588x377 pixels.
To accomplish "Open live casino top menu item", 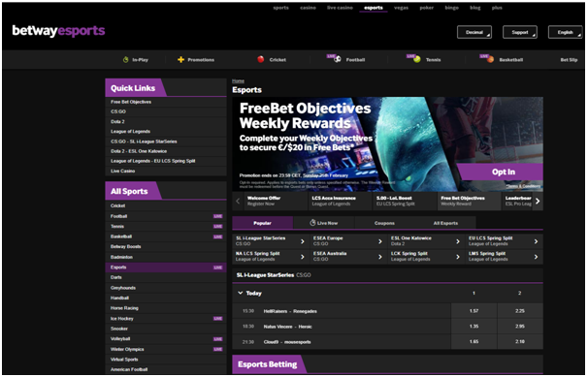I will tap(340, 8).
